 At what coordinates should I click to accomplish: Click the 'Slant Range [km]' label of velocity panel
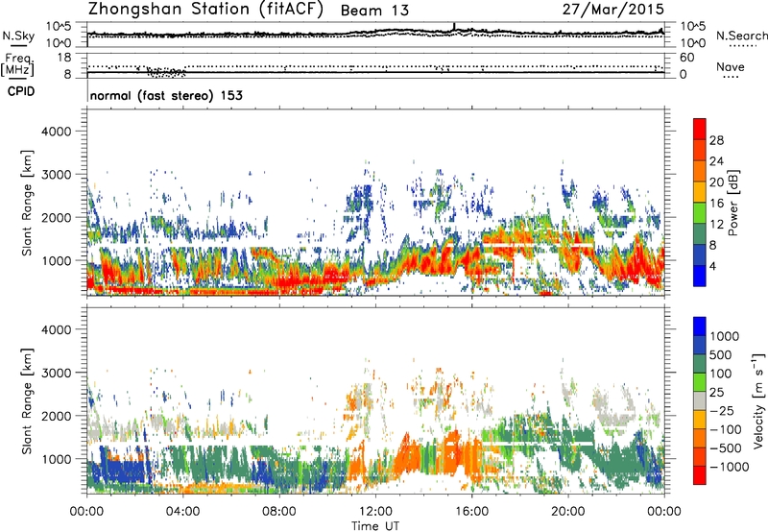pyautogui.click(x=27, y=400)
